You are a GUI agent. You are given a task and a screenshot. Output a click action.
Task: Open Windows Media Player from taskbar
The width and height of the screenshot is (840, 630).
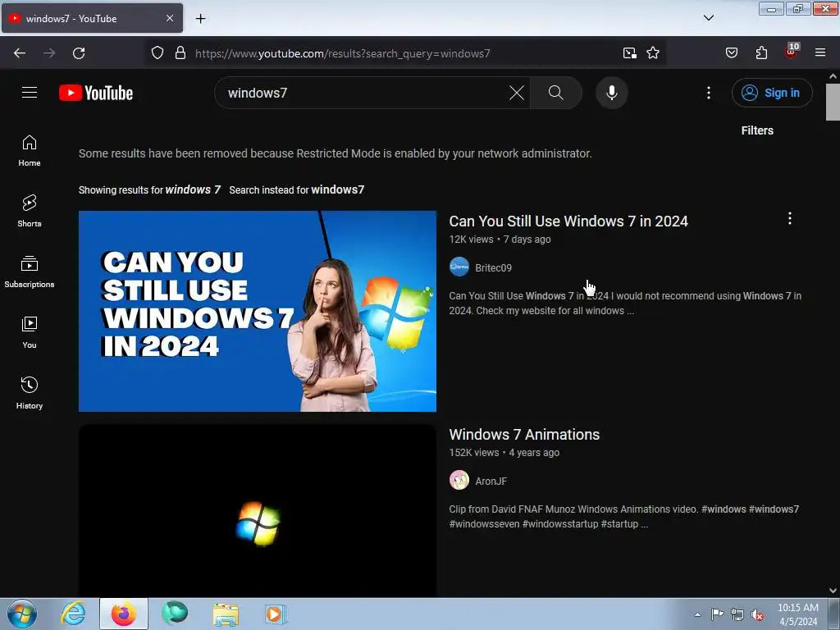click(276, 614)
